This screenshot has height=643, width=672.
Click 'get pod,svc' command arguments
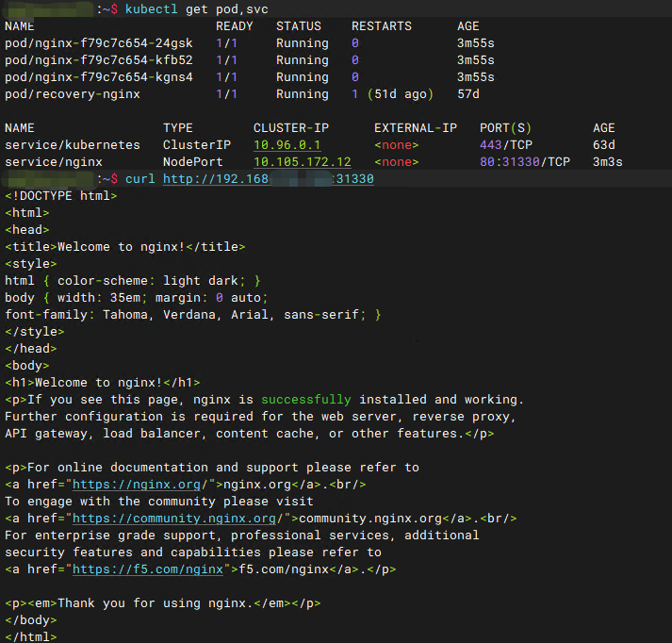tap(227, 9)
